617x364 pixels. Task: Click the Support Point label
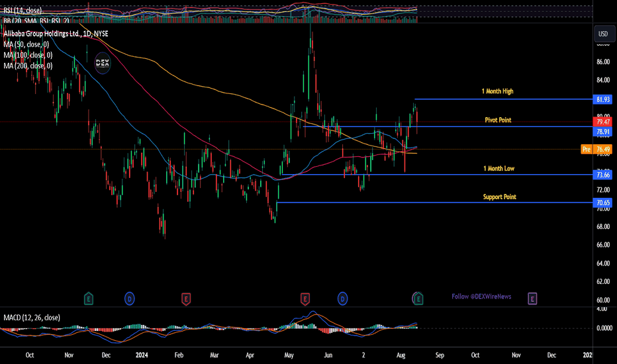coord(499,197)
